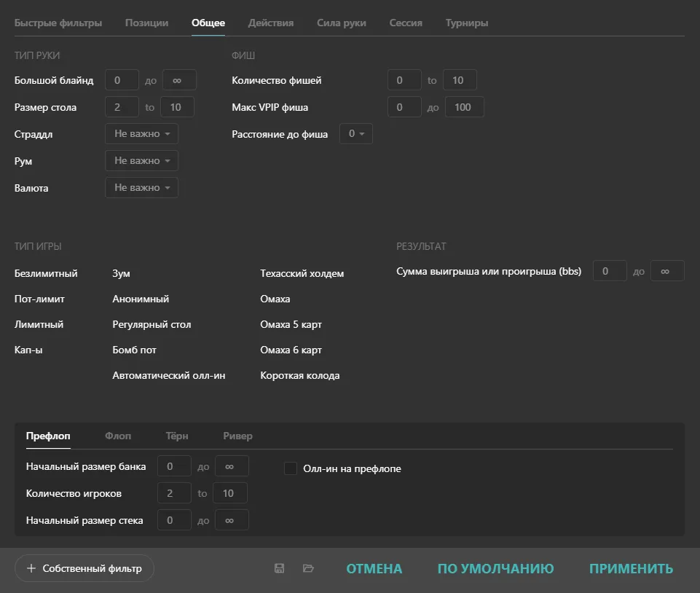Select the Омаха 5 карт option
The width and height of the screenshot is (700, 593).
[x=291, y=324]
